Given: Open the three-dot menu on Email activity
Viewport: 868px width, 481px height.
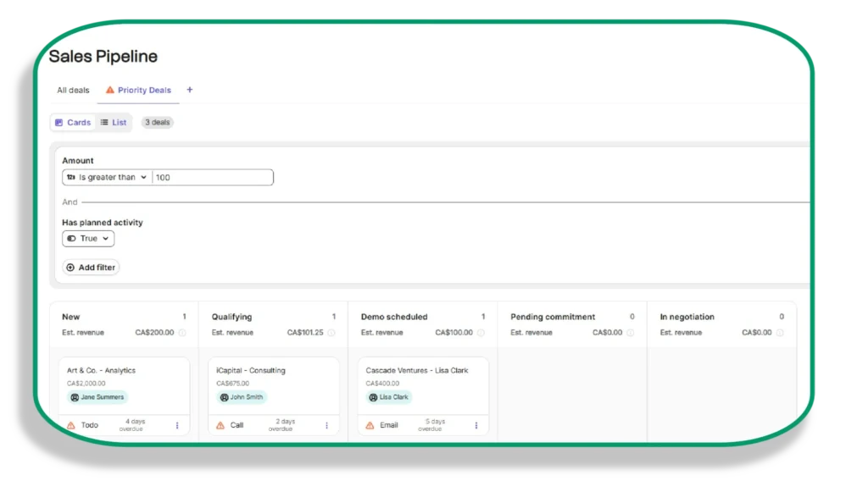Looking at the screenshot, I should click(476, 426).
